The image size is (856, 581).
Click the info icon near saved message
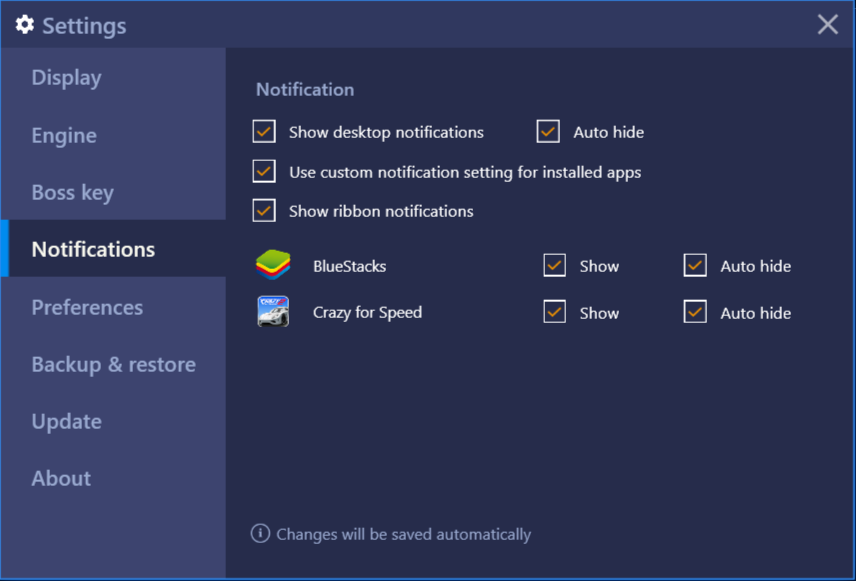[260, 533]
